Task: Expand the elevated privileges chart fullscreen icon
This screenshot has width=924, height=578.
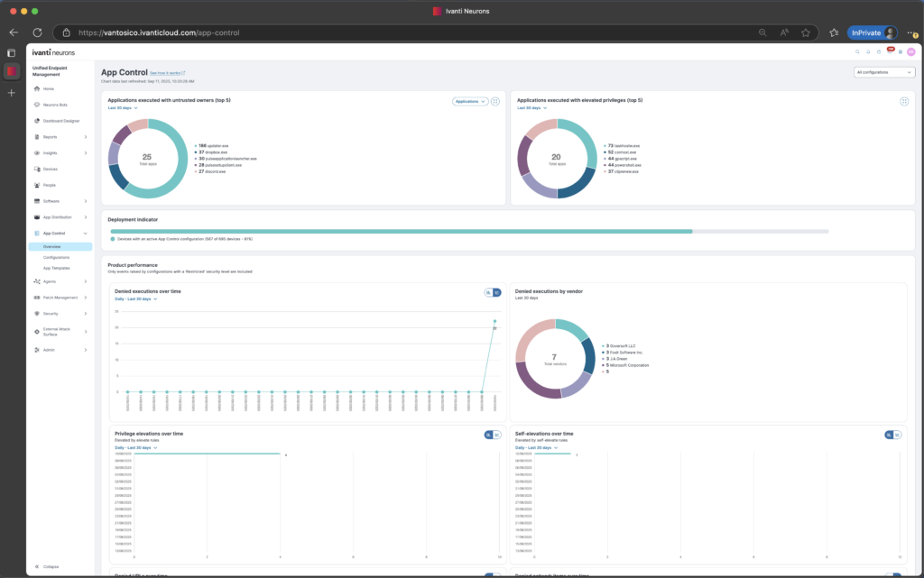Action: click(904, 101)
